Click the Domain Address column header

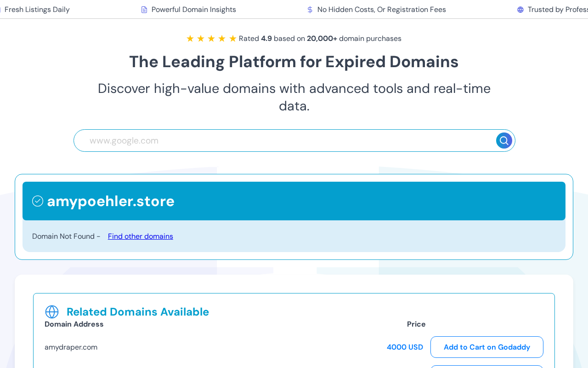(x=74, y=324)
